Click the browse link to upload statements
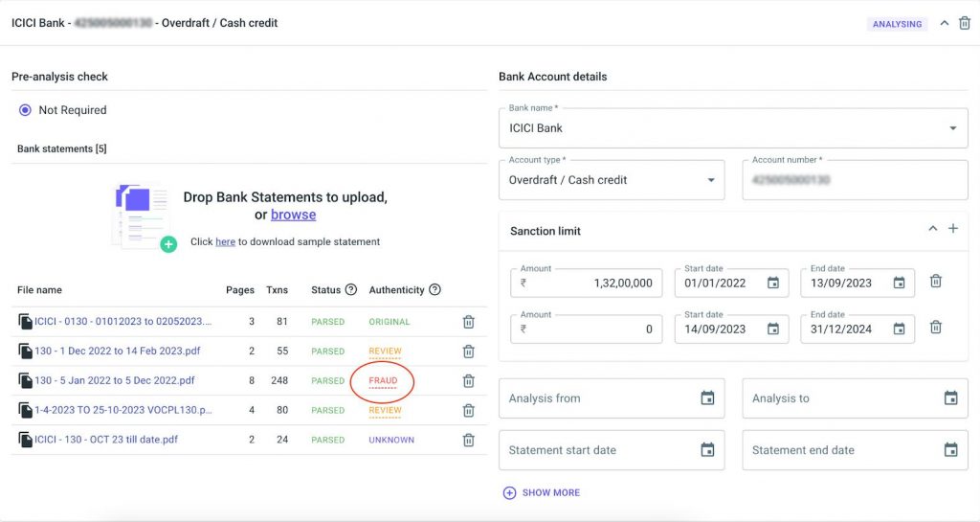Viewport: 980px width, 522px height. [x=293, y=215]
